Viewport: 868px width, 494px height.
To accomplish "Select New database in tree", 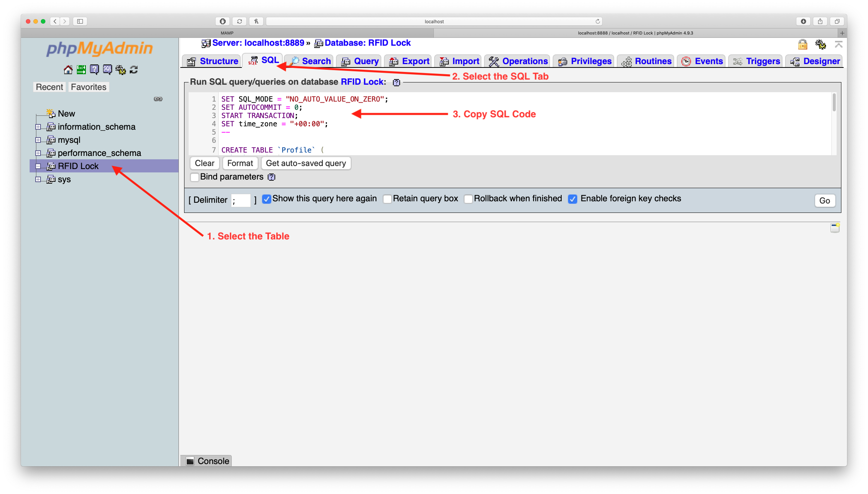I will tap(66, 114).
